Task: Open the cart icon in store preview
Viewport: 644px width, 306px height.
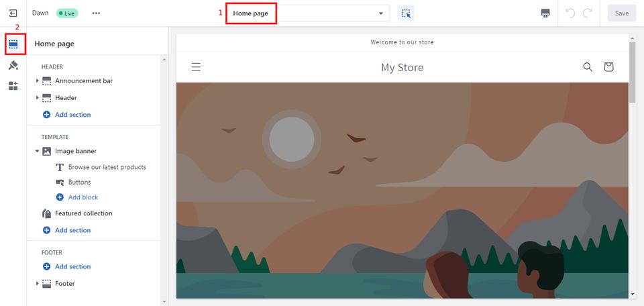Action: point(608,67)
